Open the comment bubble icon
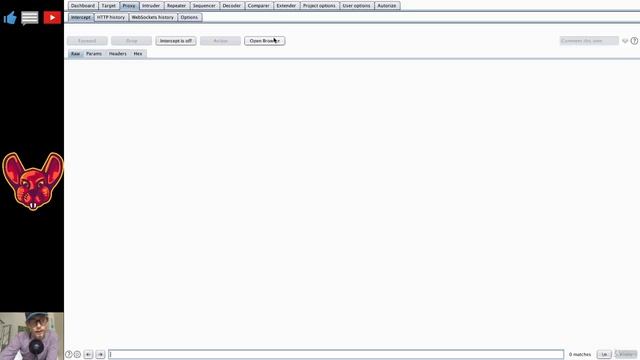The width and height of the screenshot is (640, 360). (x=30, y=18)
